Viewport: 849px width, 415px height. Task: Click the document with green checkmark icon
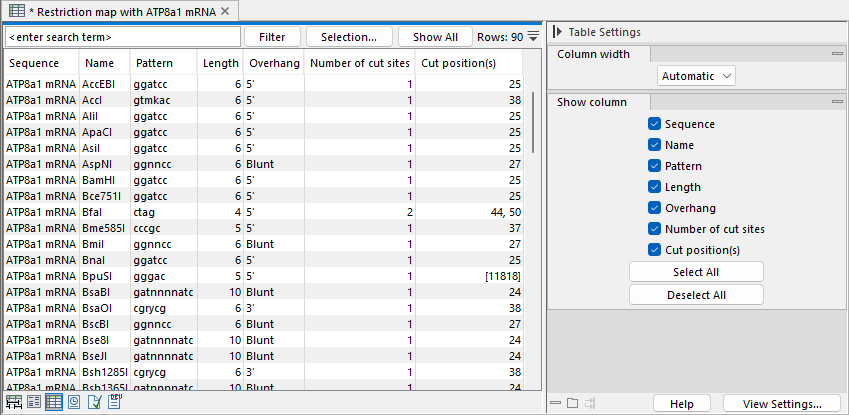[x=94, y=402]
